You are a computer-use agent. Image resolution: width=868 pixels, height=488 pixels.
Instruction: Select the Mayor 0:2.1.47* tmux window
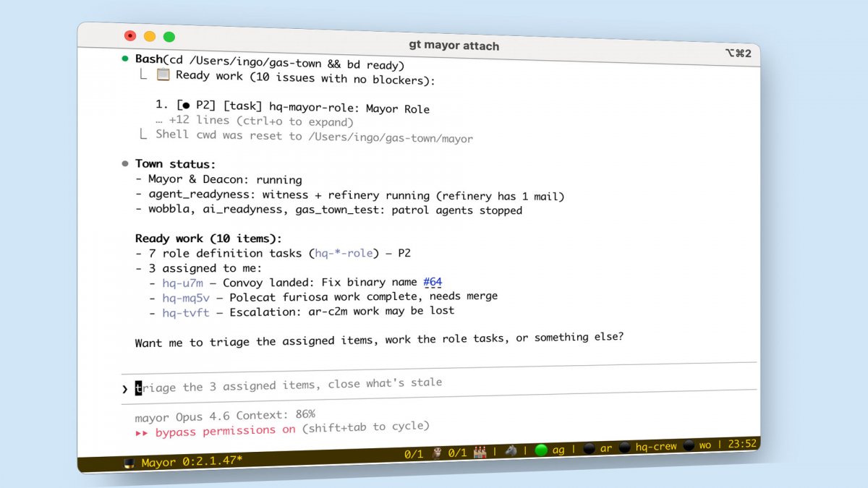[191, 463]
